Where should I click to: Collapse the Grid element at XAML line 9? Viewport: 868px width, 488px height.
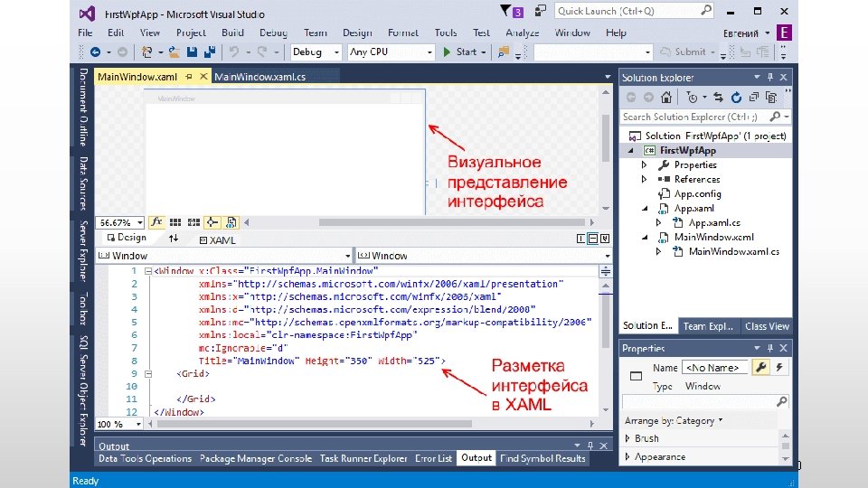point(147,374)
